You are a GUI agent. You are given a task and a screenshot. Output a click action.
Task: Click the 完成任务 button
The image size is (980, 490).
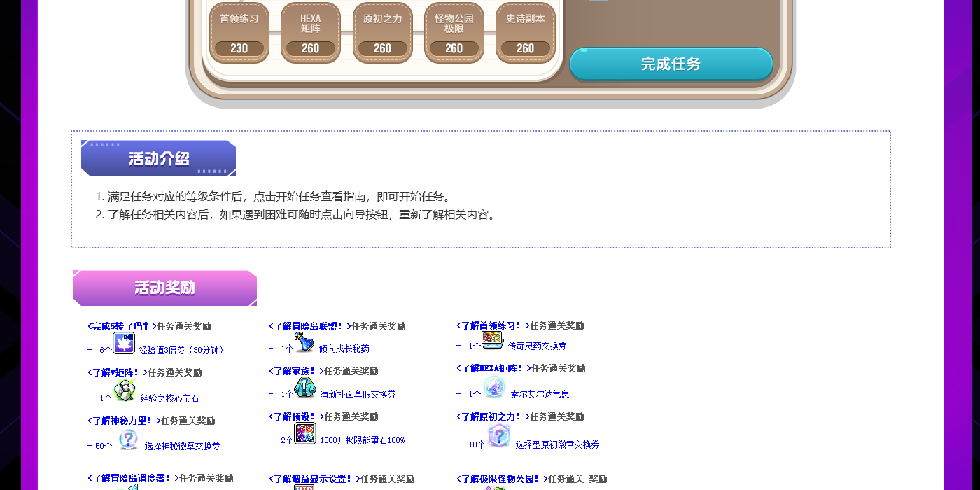point(671,64)
